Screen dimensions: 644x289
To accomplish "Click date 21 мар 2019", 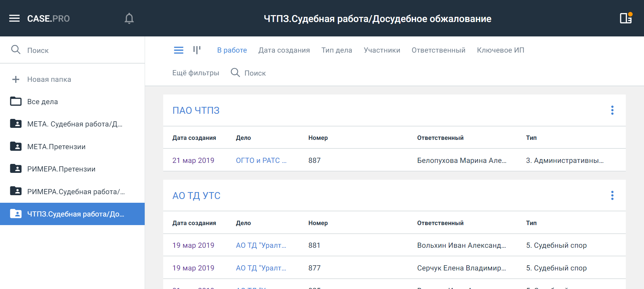I will 193,160.
